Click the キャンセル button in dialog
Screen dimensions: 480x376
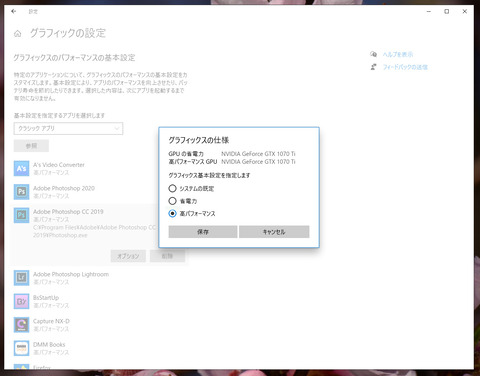click(x=274, y=232)
